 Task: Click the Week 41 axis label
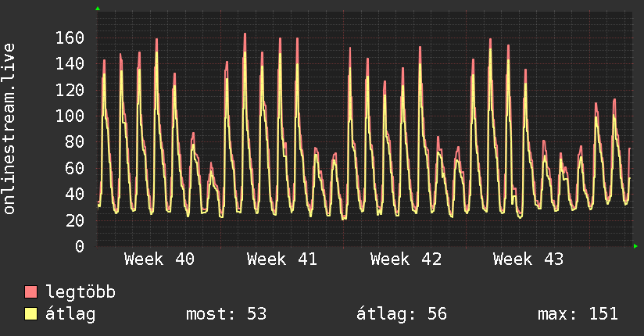pos(282,259)
